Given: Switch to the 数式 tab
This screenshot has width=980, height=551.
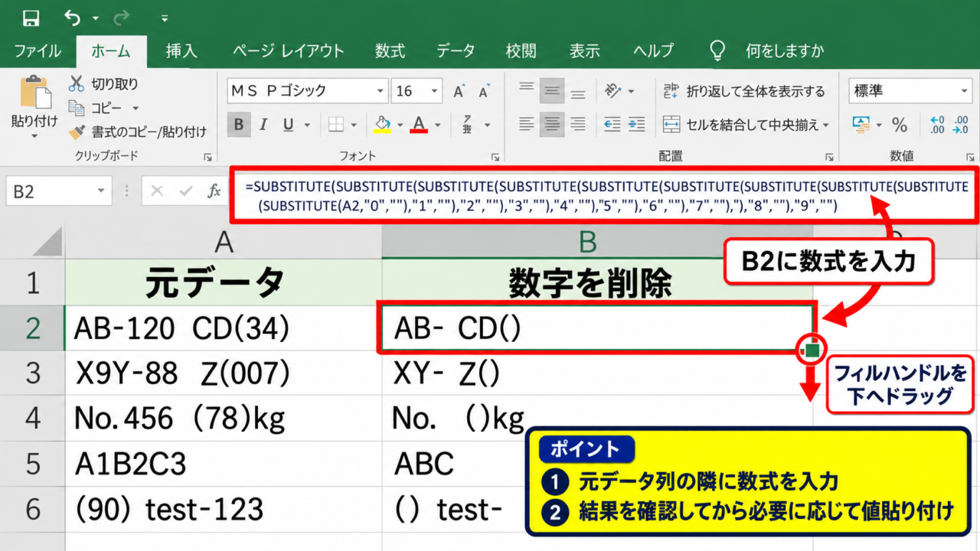Looking at the screenshot, I should (390, 51).
